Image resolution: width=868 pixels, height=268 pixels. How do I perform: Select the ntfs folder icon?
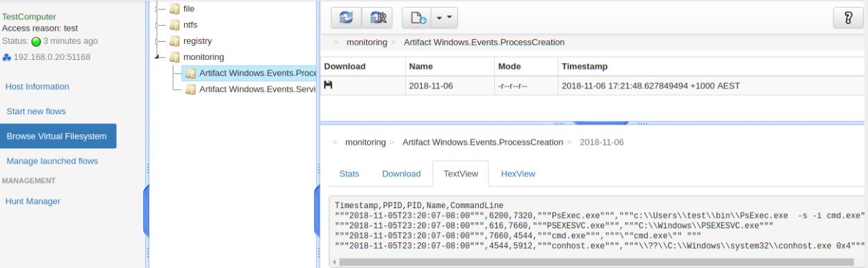(x=175, y=25)
